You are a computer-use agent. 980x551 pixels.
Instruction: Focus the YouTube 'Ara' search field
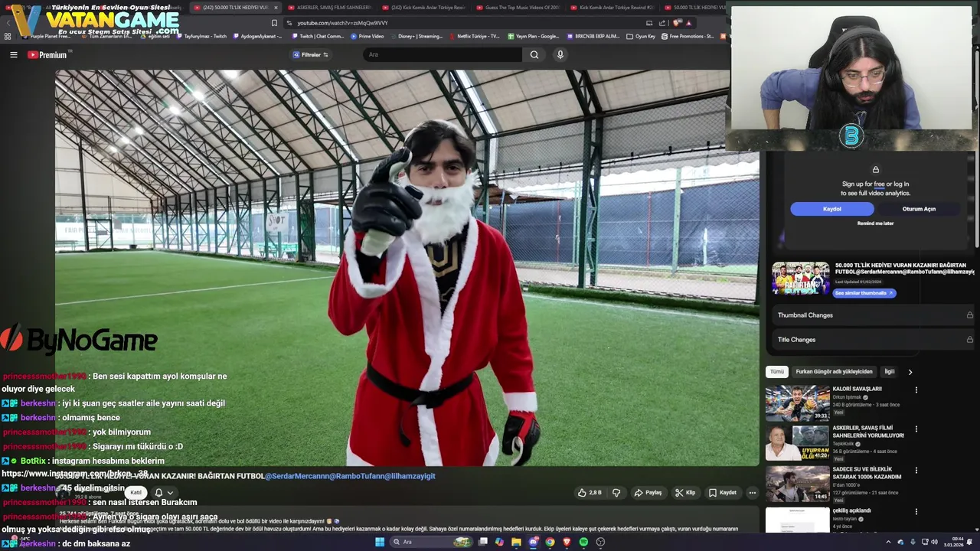click(x=442, y=54)
